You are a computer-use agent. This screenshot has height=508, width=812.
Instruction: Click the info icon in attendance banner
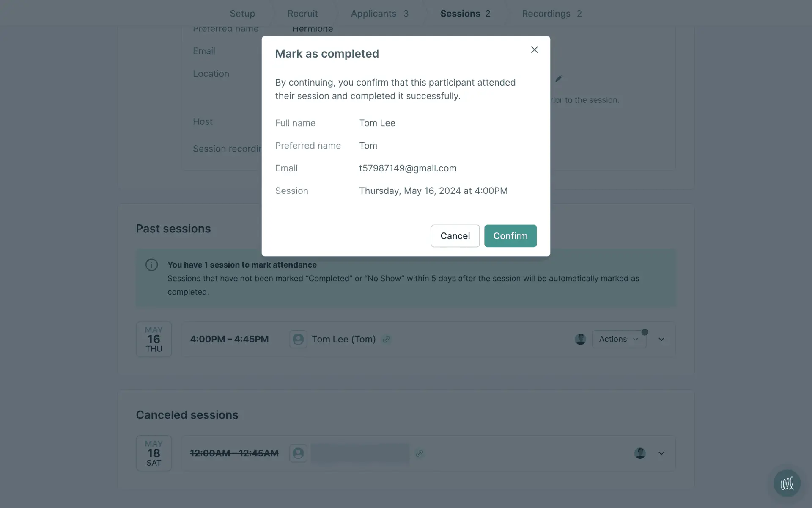click(152, 265)
